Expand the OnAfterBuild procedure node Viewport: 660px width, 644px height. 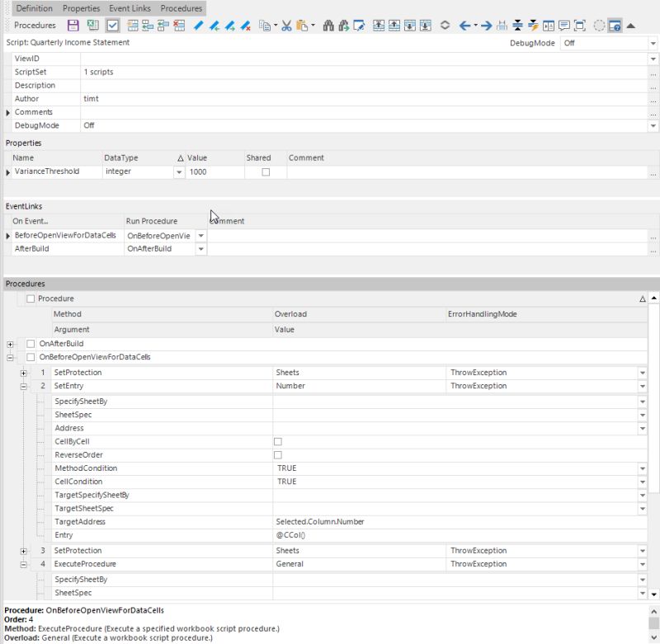[x=10, y=345]
